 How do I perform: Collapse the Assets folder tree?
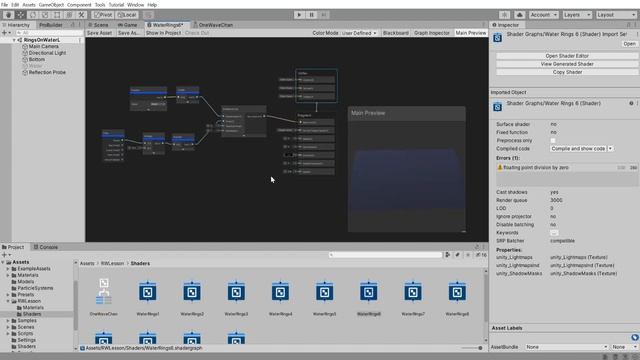click(3, 262)
